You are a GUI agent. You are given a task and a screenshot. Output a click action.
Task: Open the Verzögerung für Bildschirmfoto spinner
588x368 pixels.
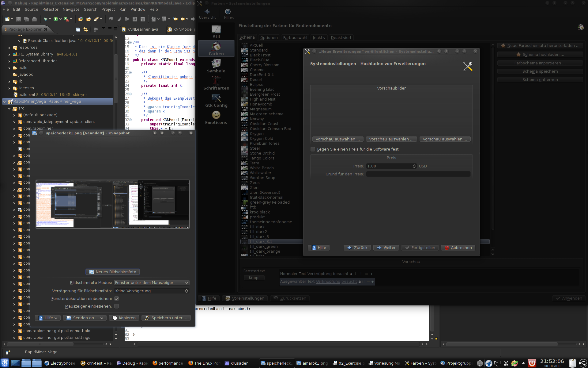coord(152,291)
